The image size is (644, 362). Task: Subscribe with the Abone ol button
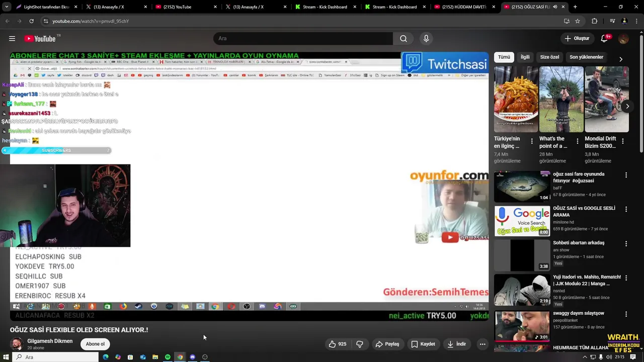coord(95,344)
